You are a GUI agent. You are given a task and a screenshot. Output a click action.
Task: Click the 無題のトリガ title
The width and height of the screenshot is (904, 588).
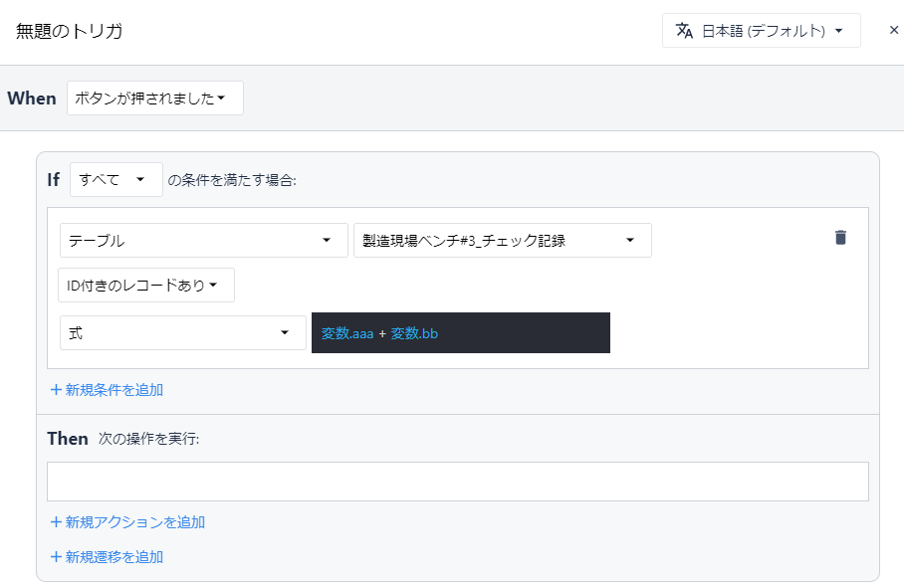[69, 31]
